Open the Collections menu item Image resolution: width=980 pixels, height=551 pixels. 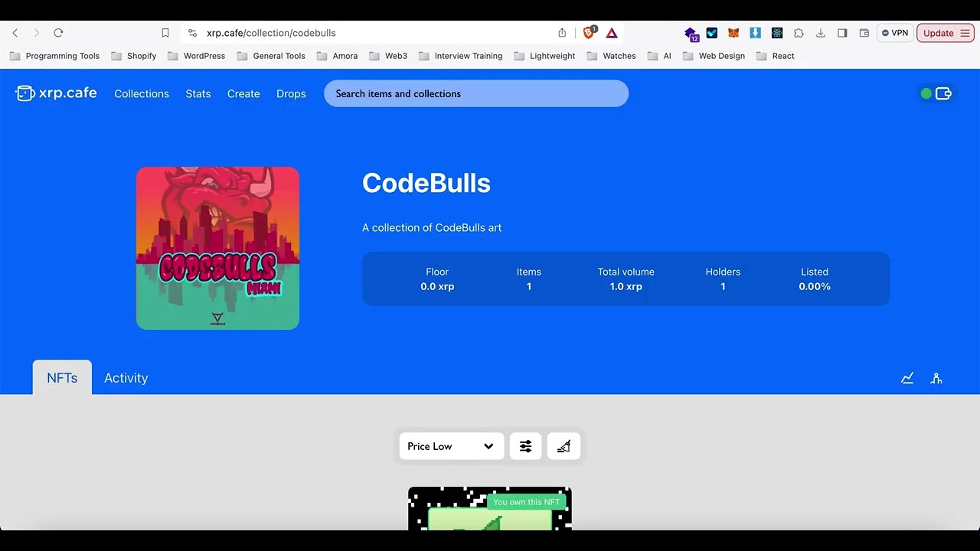(142, 93)
